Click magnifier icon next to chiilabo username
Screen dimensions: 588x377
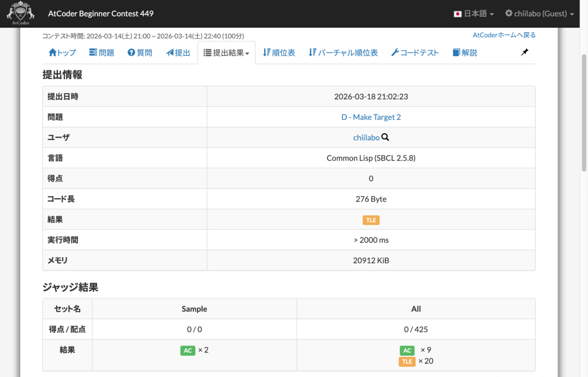[385, 138]
